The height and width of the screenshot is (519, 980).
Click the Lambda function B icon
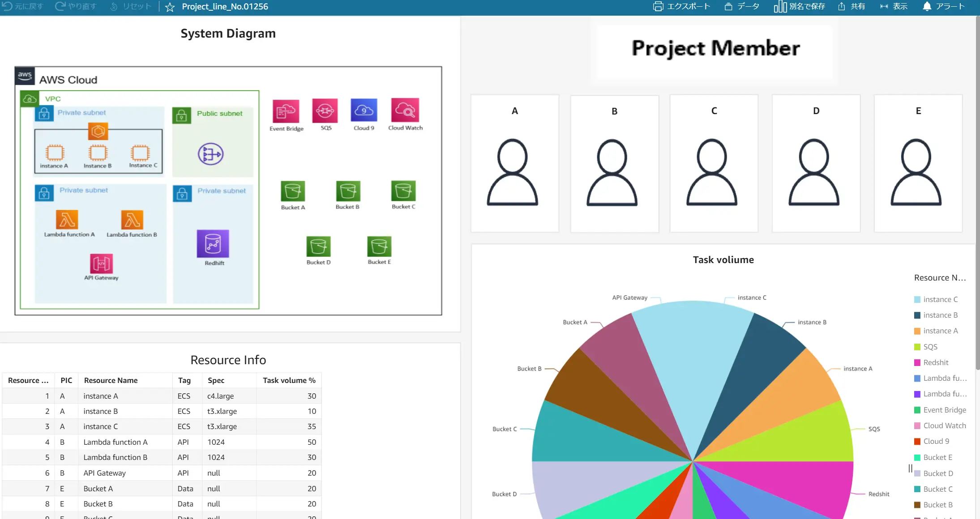click(132, 220)
